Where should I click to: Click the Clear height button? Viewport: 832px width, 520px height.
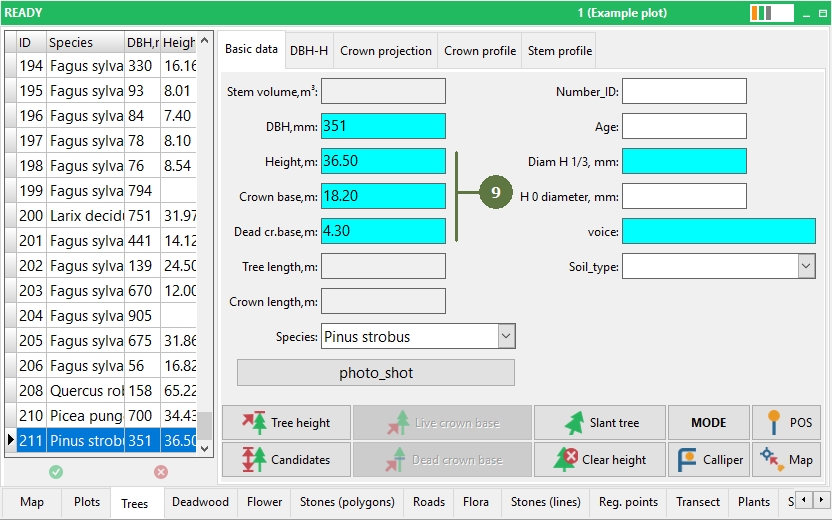click(600, 460)
